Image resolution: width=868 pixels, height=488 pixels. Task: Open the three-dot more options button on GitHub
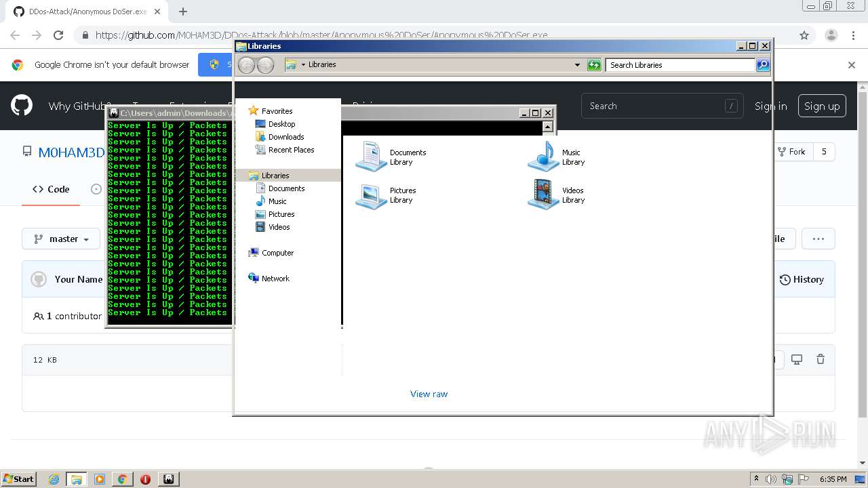(x=818, y=239)
